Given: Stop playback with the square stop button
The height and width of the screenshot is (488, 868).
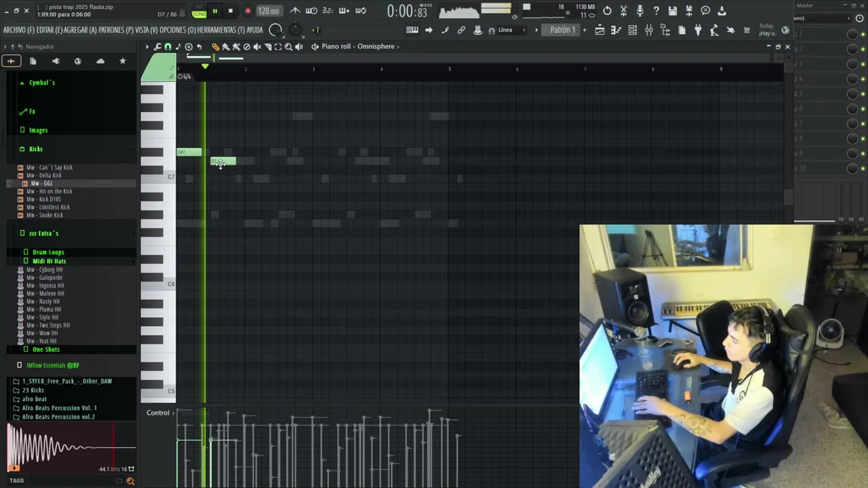Looking at the screenshot, I should coord(231,11).
